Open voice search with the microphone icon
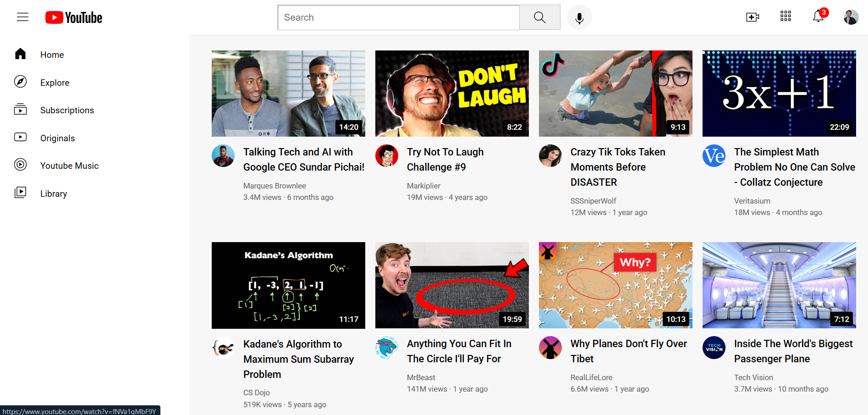This screenshot has width=868, height=415. tap(579, 17)
